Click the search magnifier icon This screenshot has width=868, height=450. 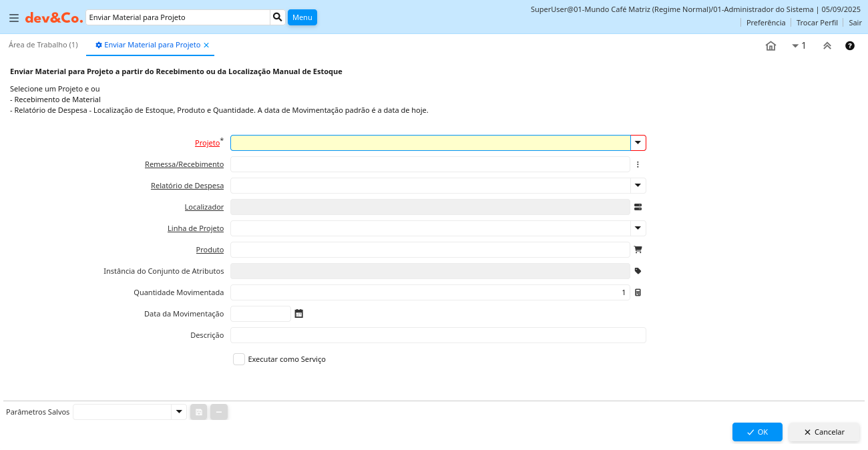(278, 17)
